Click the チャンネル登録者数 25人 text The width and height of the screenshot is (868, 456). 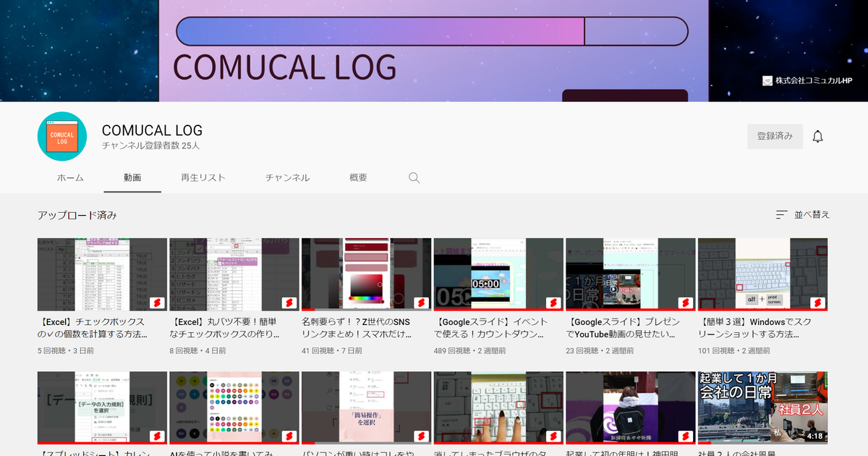click(x=150, y=145)
